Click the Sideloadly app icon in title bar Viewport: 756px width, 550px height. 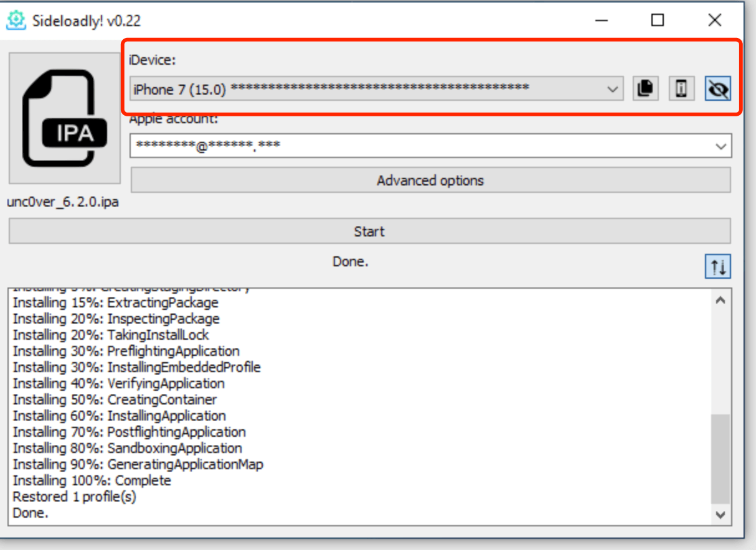pyautogui.click(x=15, y=21)
